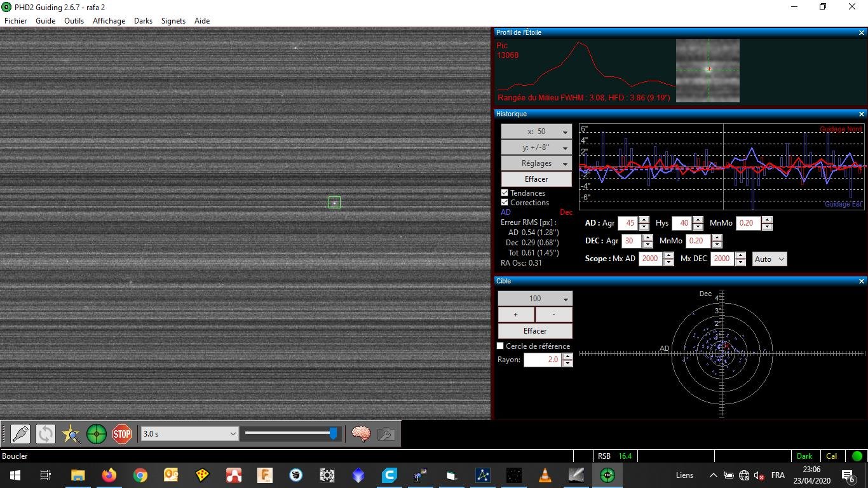Click the muted volume icon in the system tray
This screenshot has height=488, width=868.
coord(759,475)
